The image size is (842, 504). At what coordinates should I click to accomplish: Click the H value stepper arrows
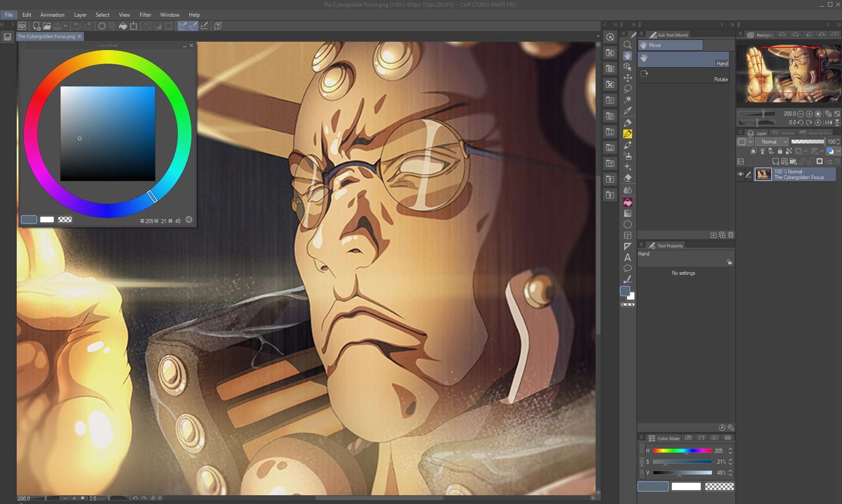coord(730,451)
